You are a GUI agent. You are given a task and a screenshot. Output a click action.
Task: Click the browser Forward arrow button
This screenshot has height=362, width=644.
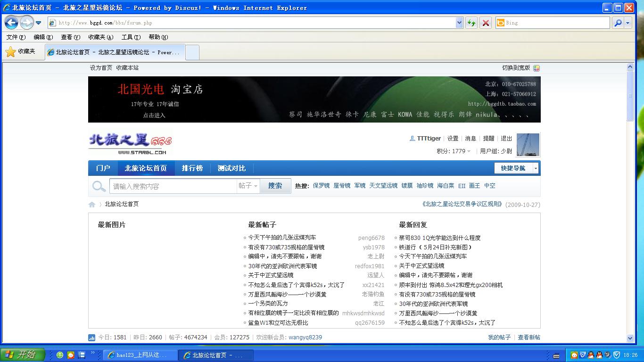[x=27, y=22]
